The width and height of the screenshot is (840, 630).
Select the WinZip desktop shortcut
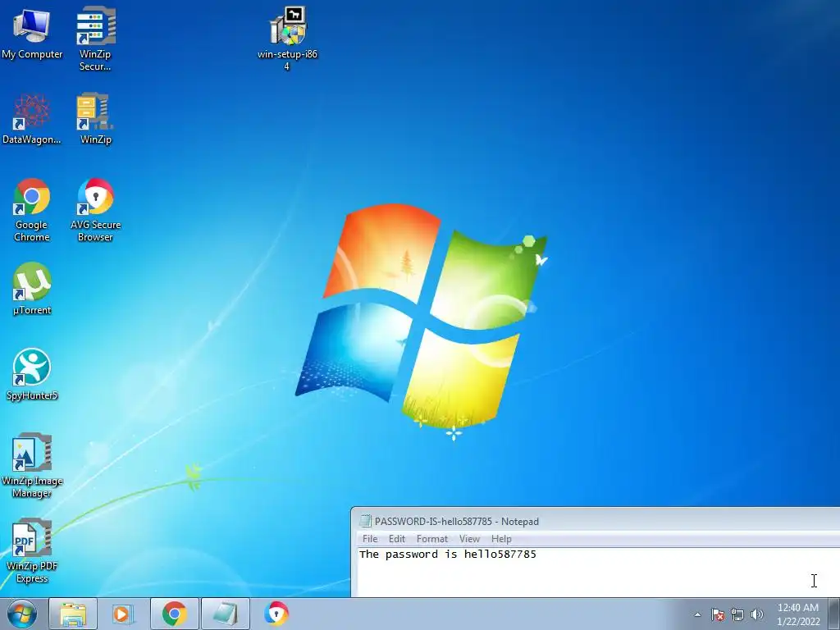pos(95,119)
